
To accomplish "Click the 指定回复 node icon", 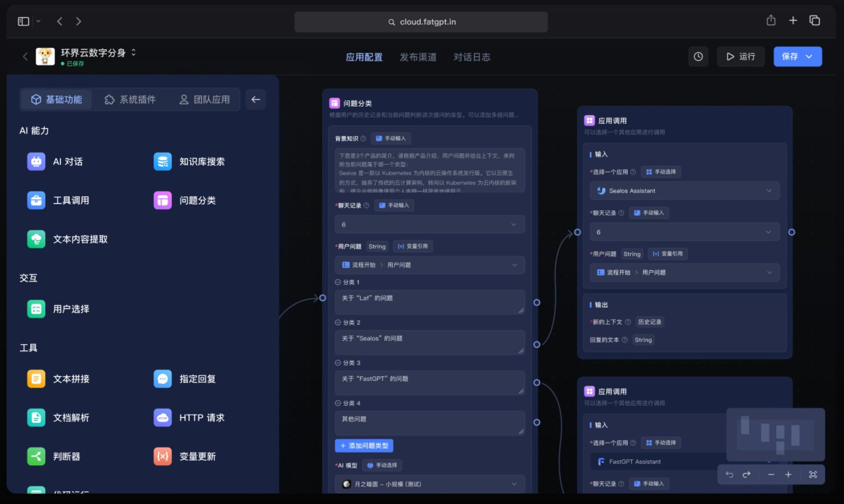I will click(x=163, y=379).
